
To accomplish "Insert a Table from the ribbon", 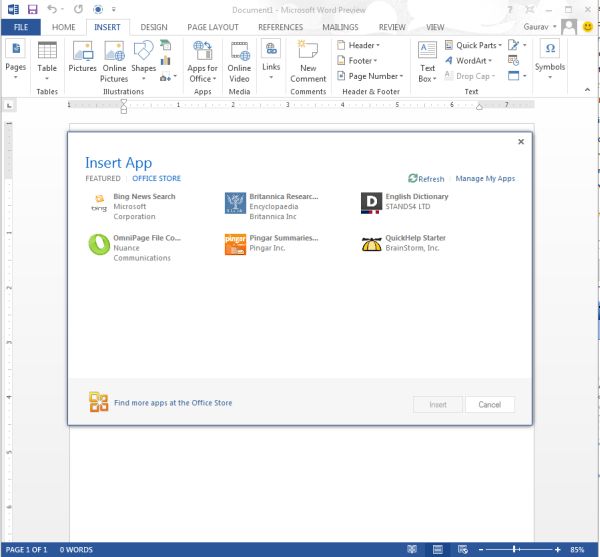I will click(47, 61).
